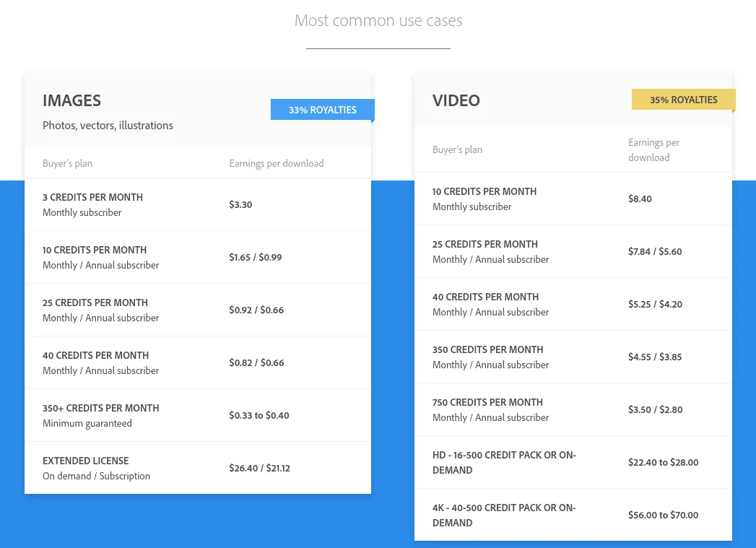Click the 35% ROYALTIES yellow badge
756x548 pixels.
(x=683, y=100)
